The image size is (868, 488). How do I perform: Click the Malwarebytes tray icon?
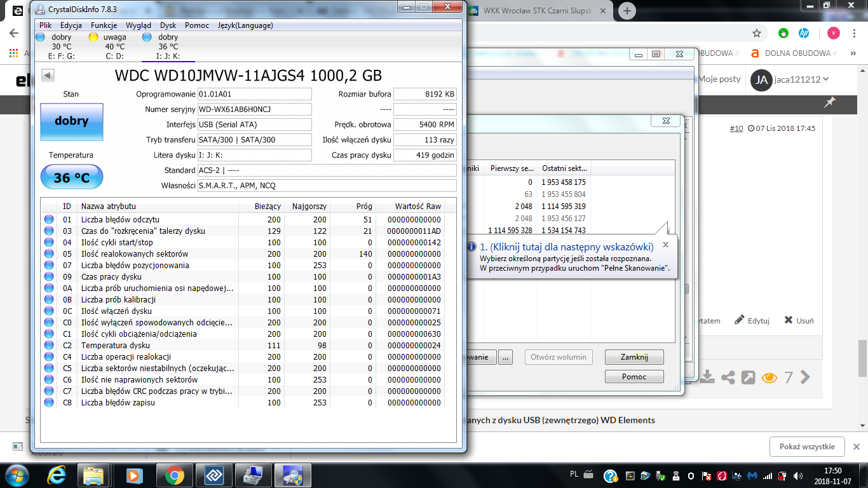coord(752,475)
